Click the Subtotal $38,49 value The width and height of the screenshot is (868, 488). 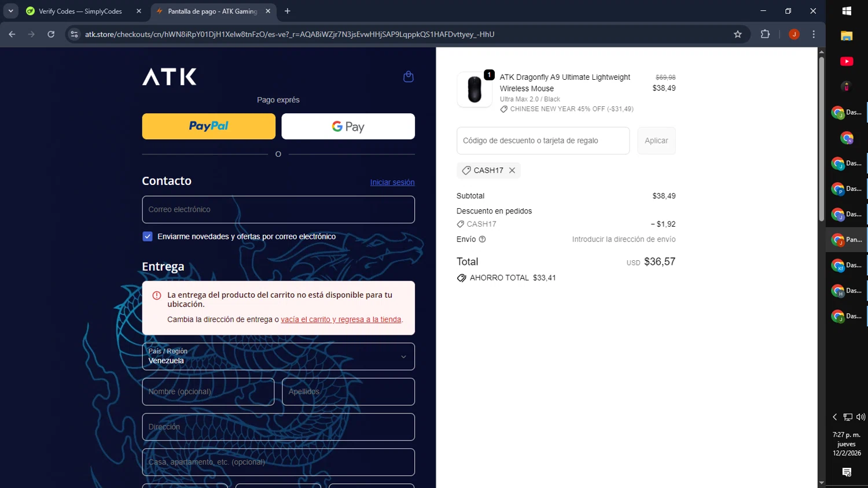(664, 196)
